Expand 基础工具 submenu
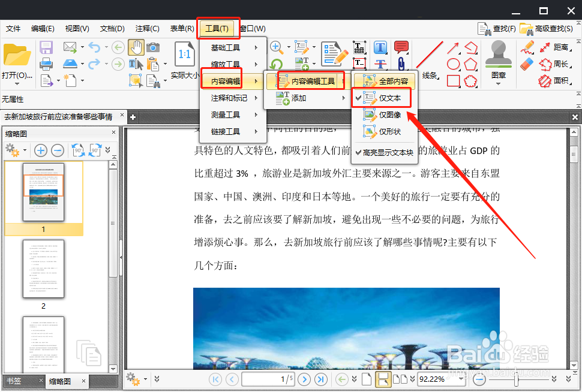Screen dimensions: 582x392 click(x=233, y=47)
